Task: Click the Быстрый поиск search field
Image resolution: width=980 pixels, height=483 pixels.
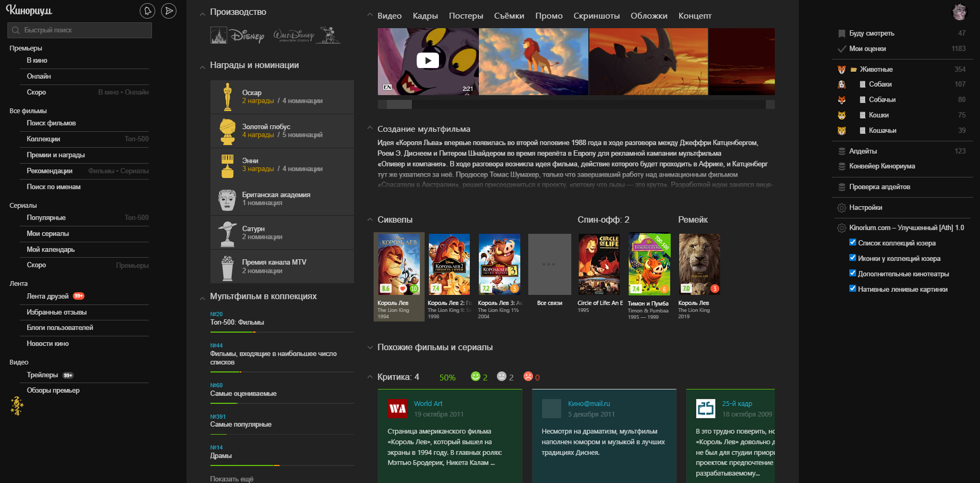Action: (x=80, y=30)
